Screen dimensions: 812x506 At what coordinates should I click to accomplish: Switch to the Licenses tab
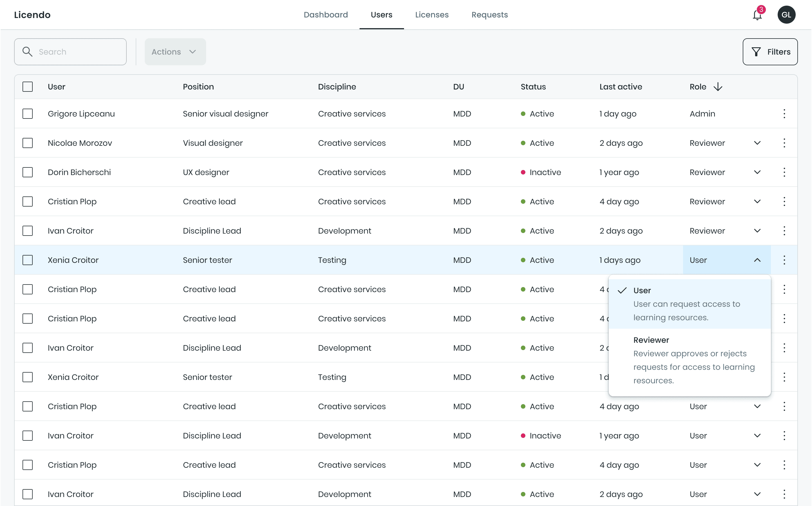(432, 15)
